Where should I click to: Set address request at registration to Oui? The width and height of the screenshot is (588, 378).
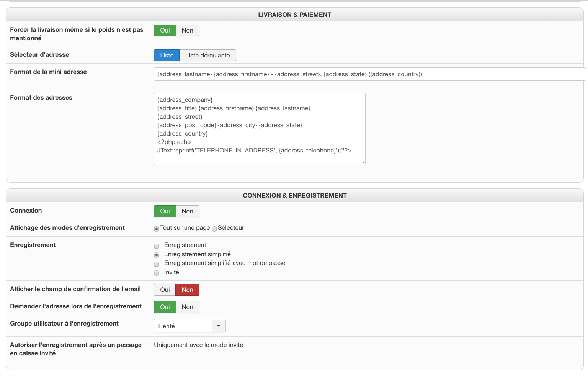pos(165,307)
